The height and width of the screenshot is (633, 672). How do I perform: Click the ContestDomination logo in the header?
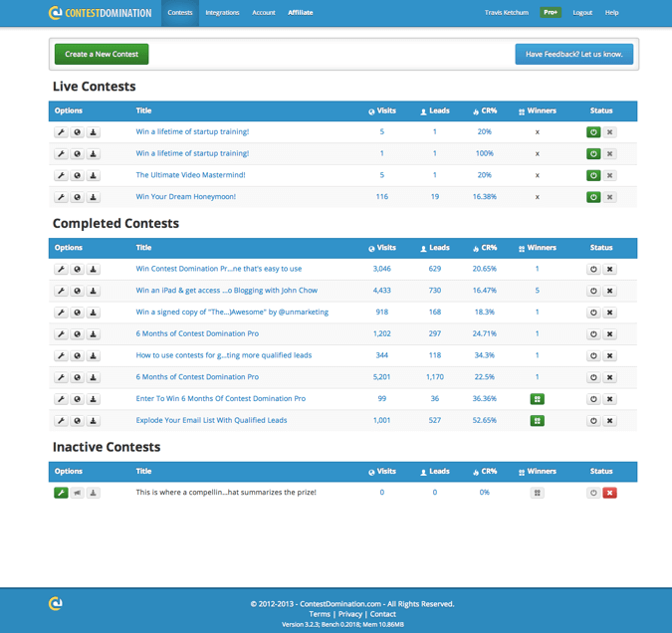(100, 13)
